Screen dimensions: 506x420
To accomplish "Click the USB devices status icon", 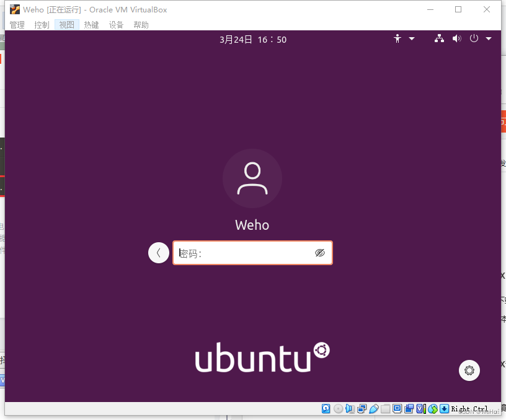I will [374, 409].
